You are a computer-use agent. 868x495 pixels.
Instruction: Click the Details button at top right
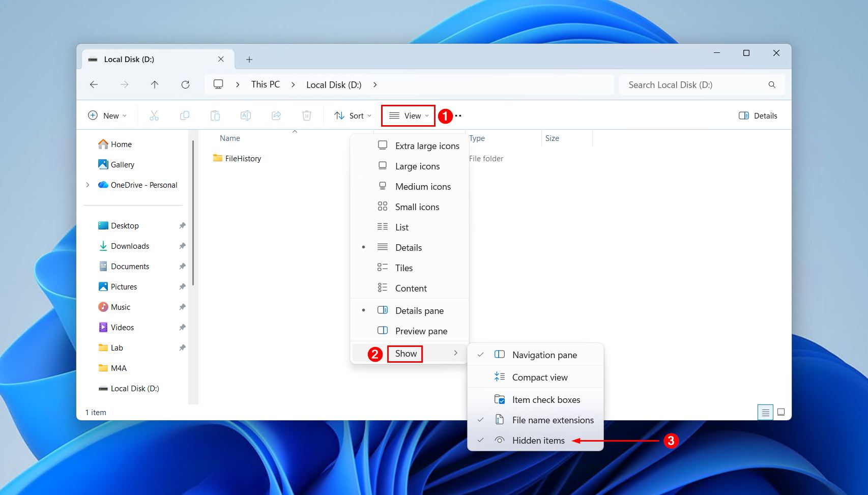point(758,115)
